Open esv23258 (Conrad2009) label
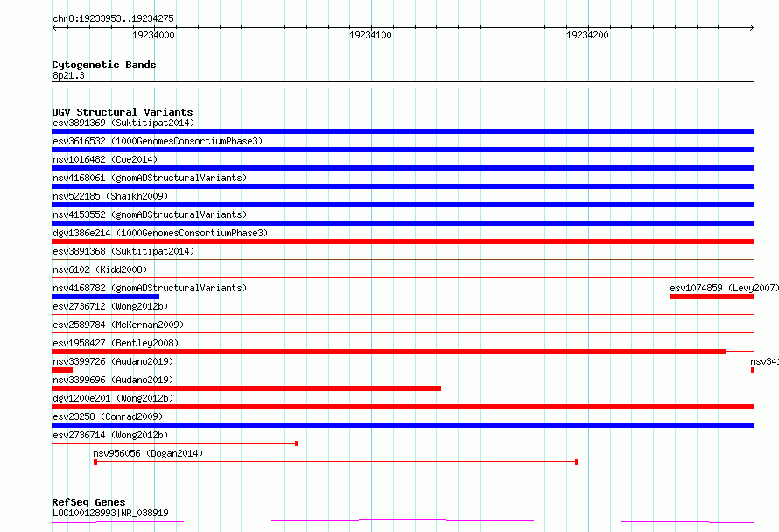The width and height of the screenshot is (779, 532). (108, 416)
